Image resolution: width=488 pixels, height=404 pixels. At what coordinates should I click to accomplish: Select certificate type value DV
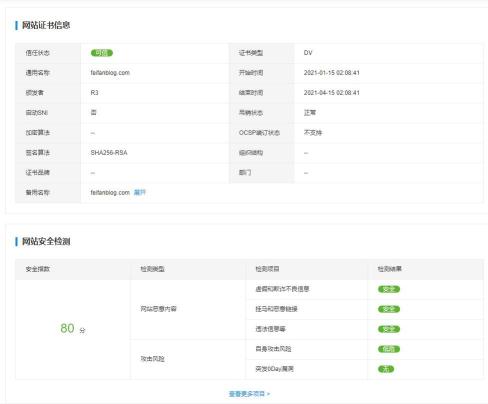tap(308, 53)
